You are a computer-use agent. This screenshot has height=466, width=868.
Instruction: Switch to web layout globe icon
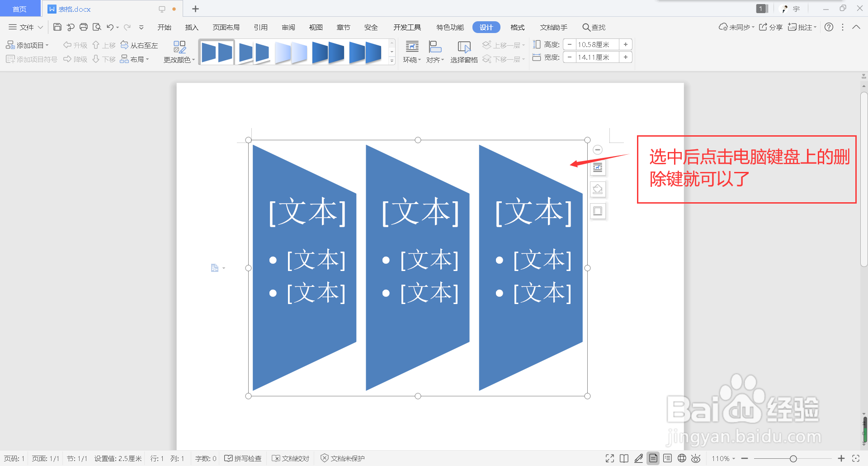coord(682,458)
